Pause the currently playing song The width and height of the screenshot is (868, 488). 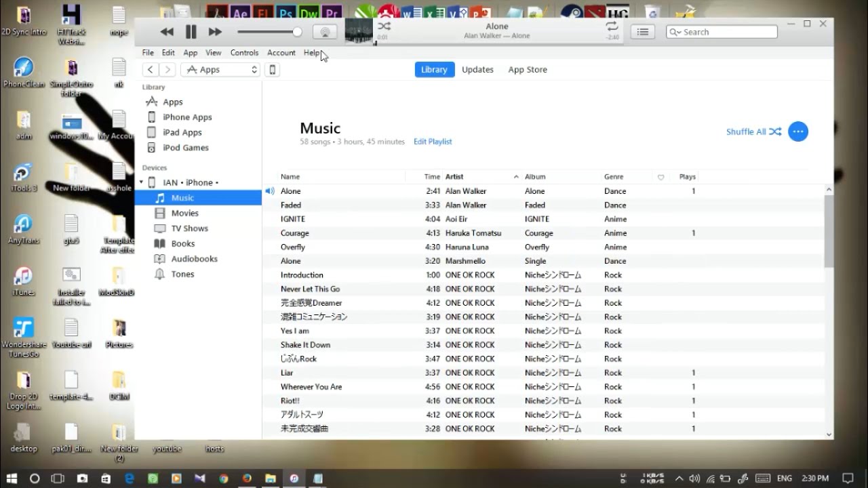tap(191, 32)
